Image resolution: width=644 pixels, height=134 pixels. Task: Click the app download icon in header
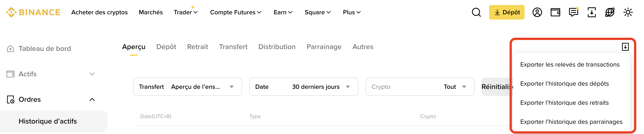coord(592,12)
